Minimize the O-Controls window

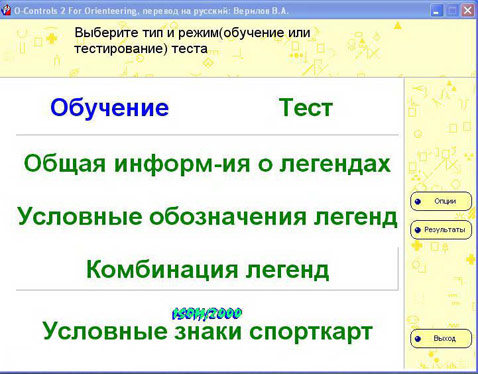pos(436,11)
